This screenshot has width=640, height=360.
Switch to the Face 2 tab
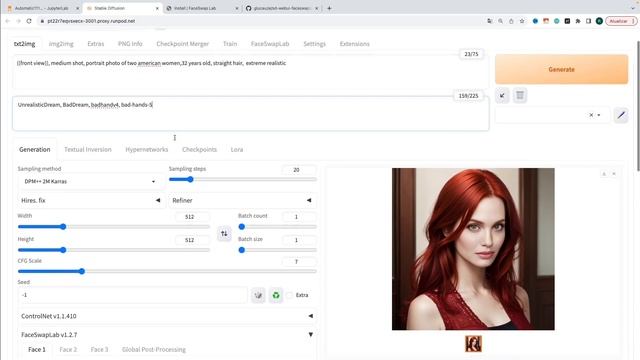coord(68,349)
